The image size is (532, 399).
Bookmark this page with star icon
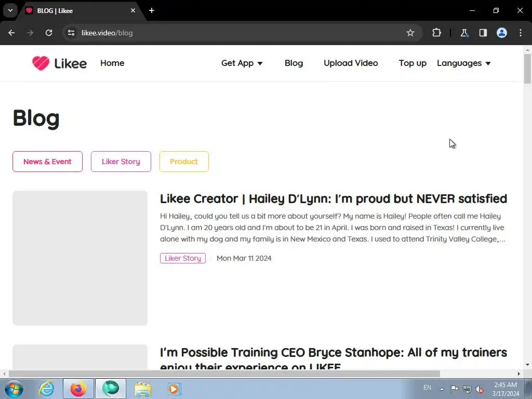[x=410, y=33]
